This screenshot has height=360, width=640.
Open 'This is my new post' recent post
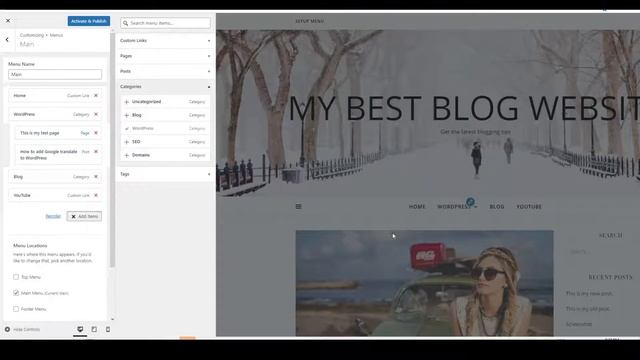(589, 293)
